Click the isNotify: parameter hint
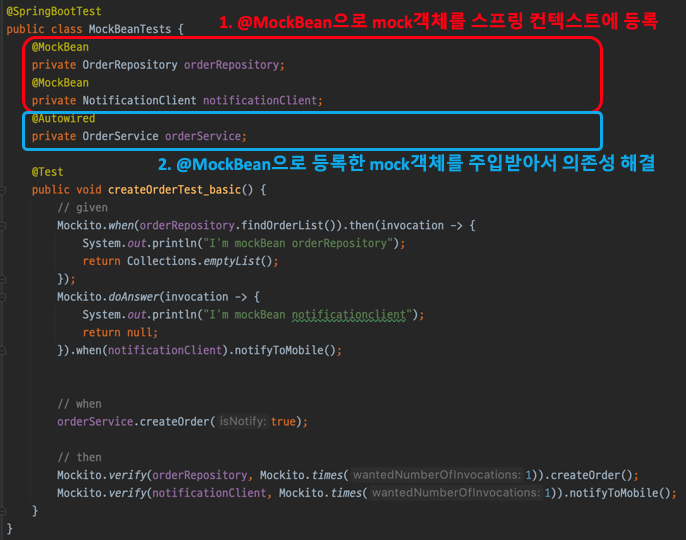The height and width of the screenshot is (540, 686). click(243, 421)
